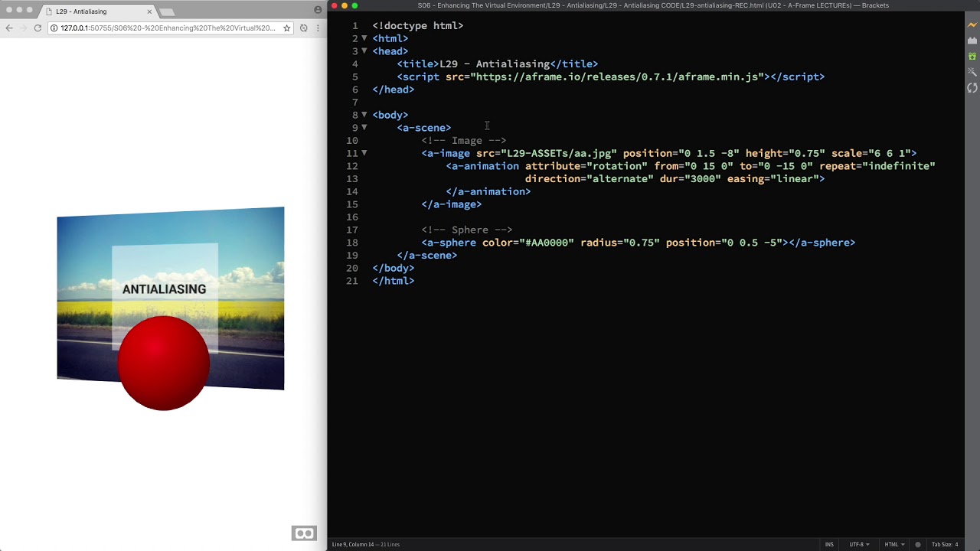Click the closing </html> tag on line 21
The width and height of the screenshot is (980, 551).
(394, 281)
